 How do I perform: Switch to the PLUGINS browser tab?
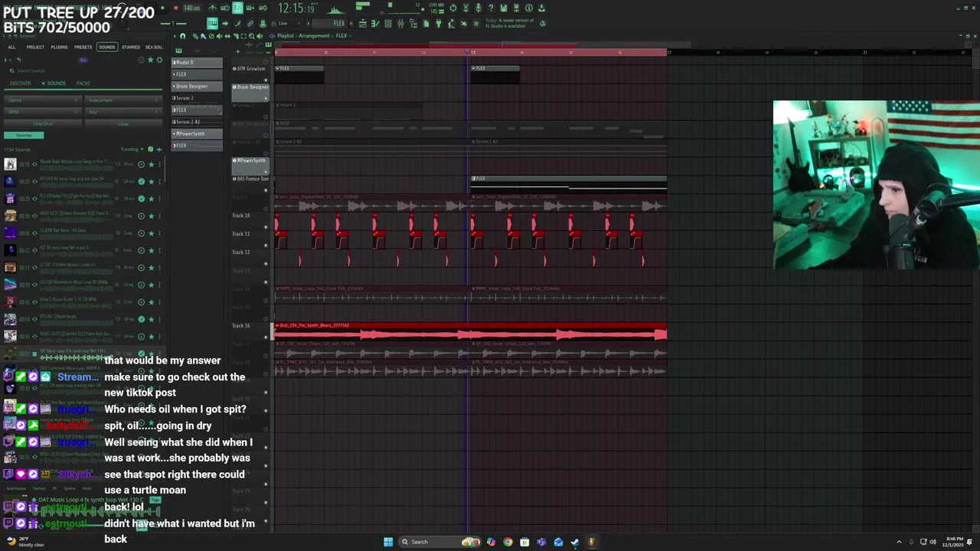(59, 47)
